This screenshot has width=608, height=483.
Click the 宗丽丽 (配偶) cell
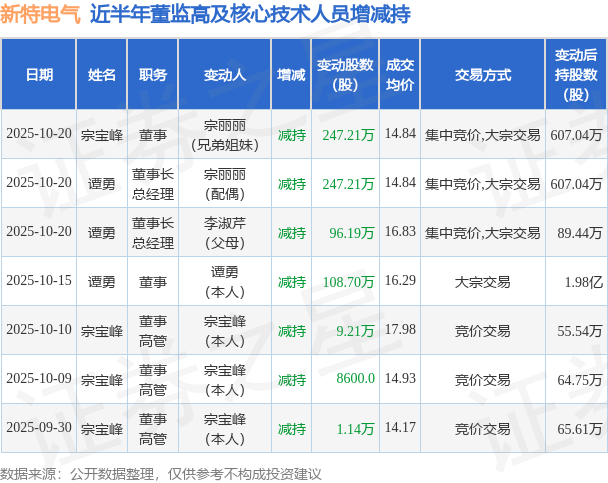coord(225,184)
